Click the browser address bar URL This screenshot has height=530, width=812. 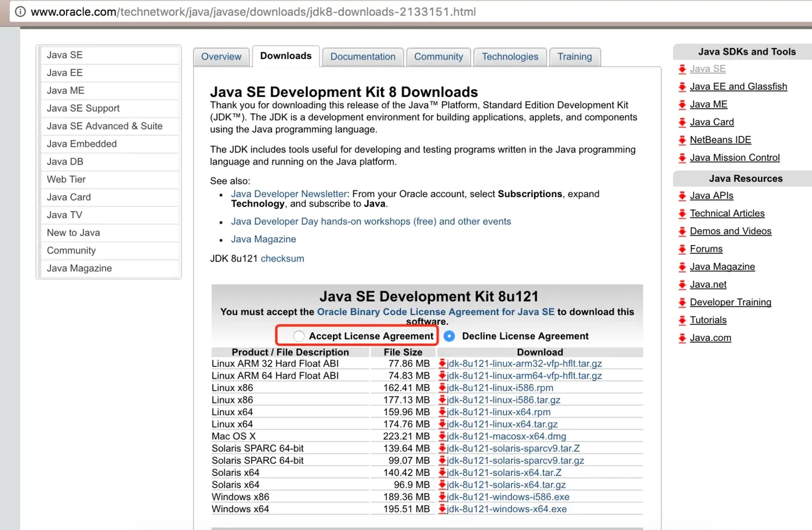pos(253,12)
